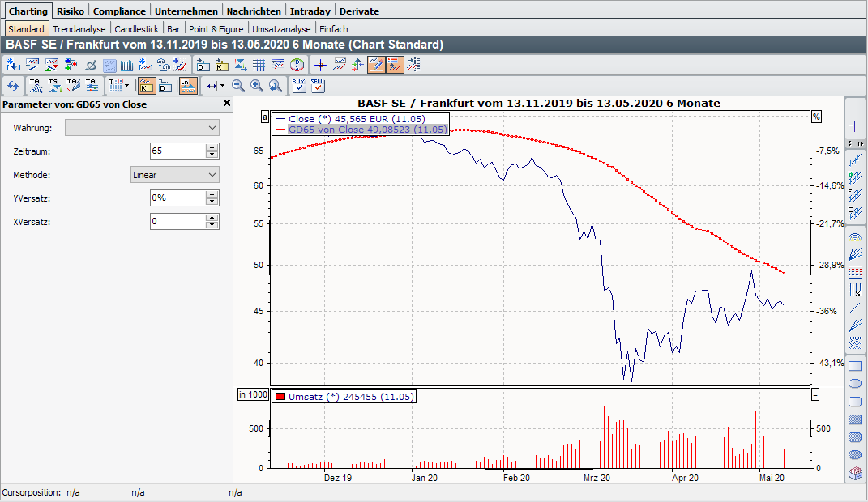Click the crosshair cursor tool icon
The image size is (868, 502).
[x=320, y=66]
